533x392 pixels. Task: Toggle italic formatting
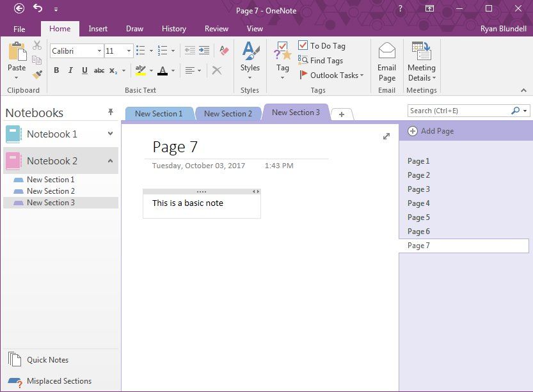pos(70,70)
